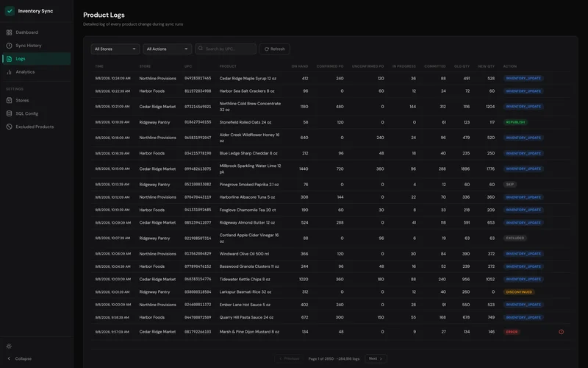Click UPC 081792266103 in last row
This screenshot has height=368, width=588.
[x=198, y=332]
